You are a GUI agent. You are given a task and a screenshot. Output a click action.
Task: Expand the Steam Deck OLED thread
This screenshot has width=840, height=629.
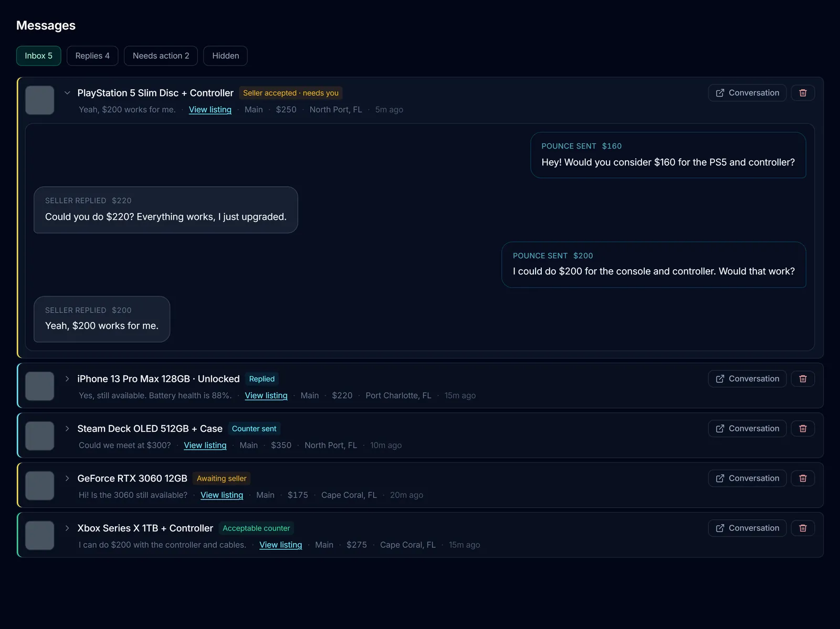pos(67,429)
